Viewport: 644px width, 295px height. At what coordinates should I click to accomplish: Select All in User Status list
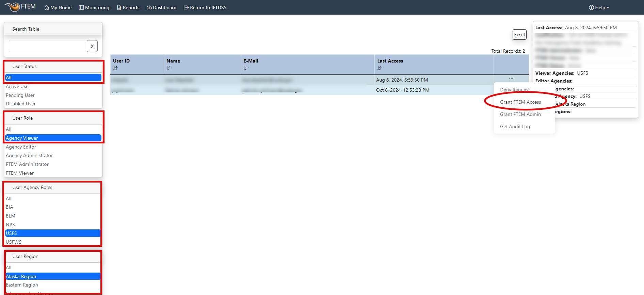[53, 77]
